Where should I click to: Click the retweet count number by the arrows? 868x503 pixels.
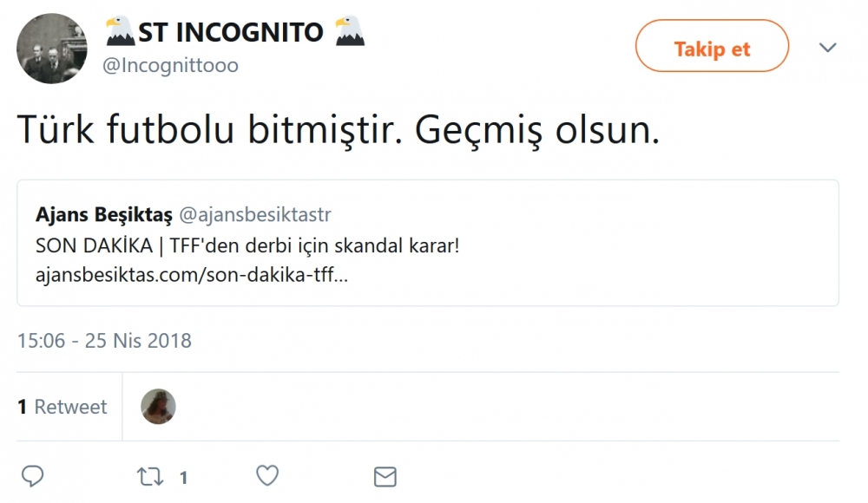pyautogui.click(x=183, y=477)
